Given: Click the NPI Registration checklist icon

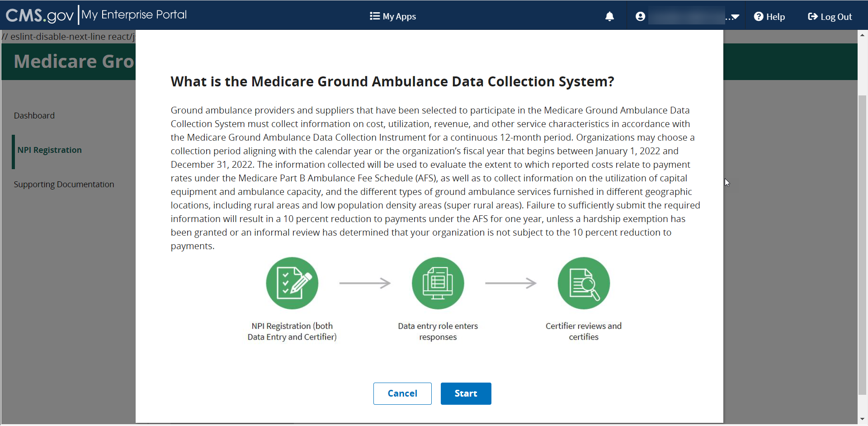Looking at the screenshot, I should 292,283.
